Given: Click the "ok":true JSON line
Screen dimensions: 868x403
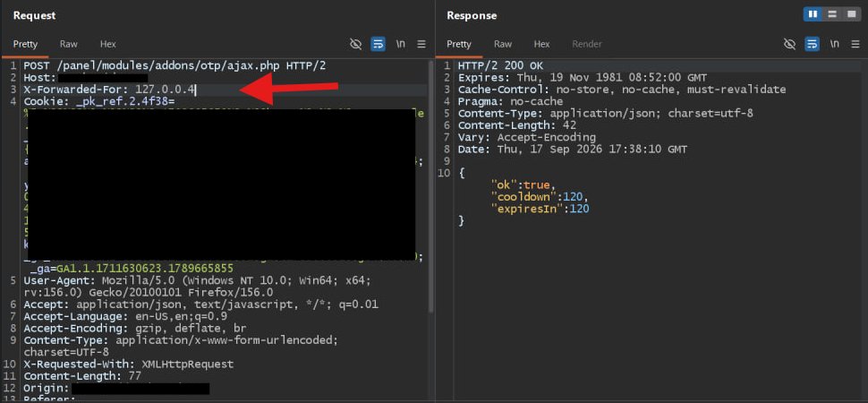Looking at the screenshot, I should point(522,184).
